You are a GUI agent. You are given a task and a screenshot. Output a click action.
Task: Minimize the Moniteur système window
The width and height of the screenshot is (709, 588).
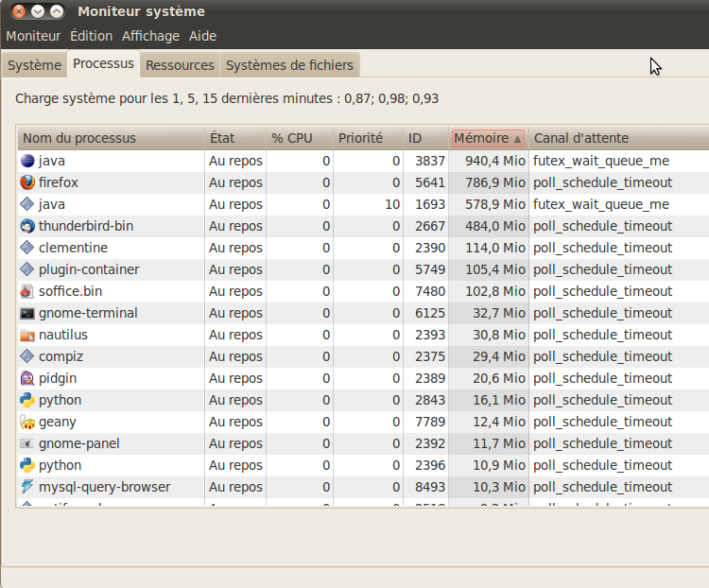[x=38, y=11]
